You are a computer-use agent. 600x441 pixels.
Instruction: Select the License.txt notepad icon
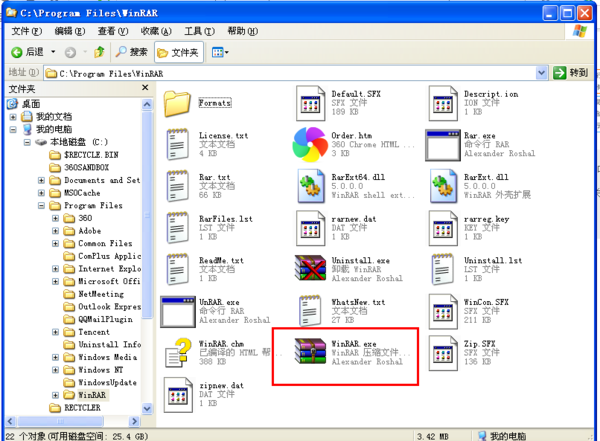[x=177, y=144]
